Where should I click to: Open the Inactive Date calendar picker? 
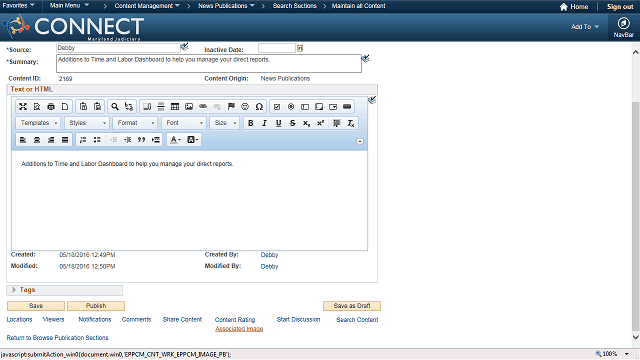tap(300, 48)
